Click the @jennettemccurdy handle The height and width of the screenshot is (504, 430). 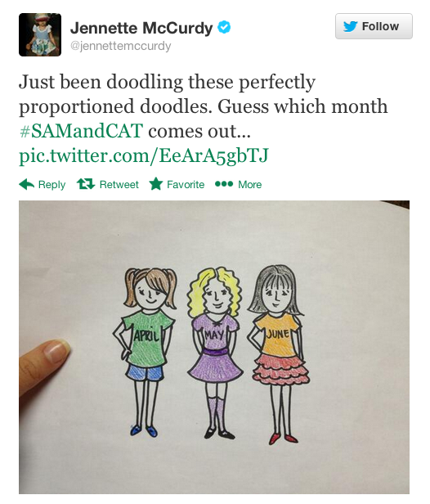tap(120, 46)
